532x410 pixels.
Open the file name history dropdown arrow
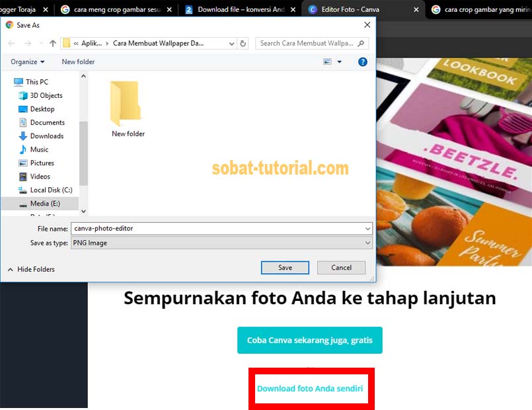coord(367,229)
